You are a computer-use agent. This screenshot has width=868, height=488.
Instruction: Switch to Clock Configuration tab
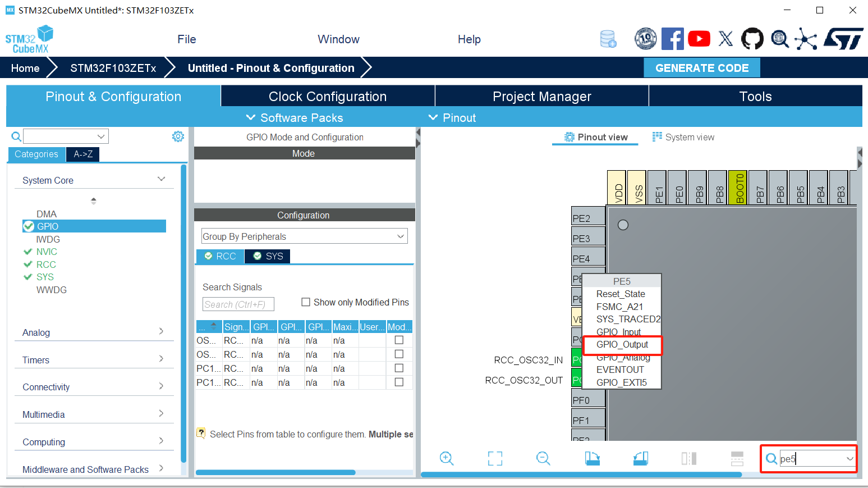coord(328,96)
